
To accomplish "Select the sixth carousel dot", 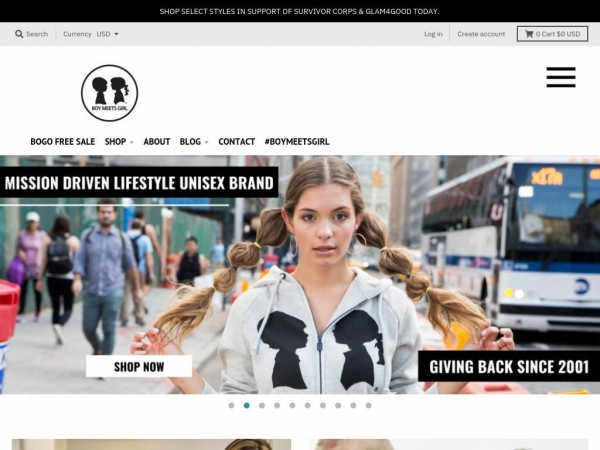I will point(308,405).
